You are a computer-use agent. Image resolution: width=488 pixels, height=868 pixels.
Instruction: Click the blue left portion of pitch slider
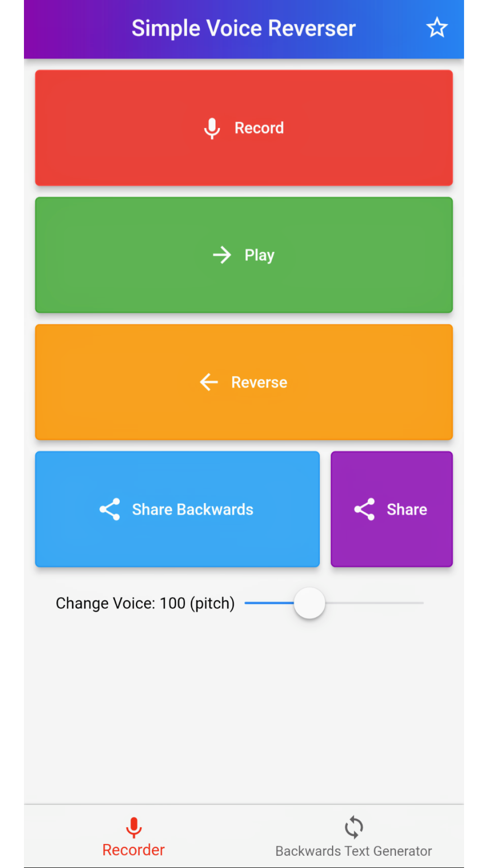269,603
